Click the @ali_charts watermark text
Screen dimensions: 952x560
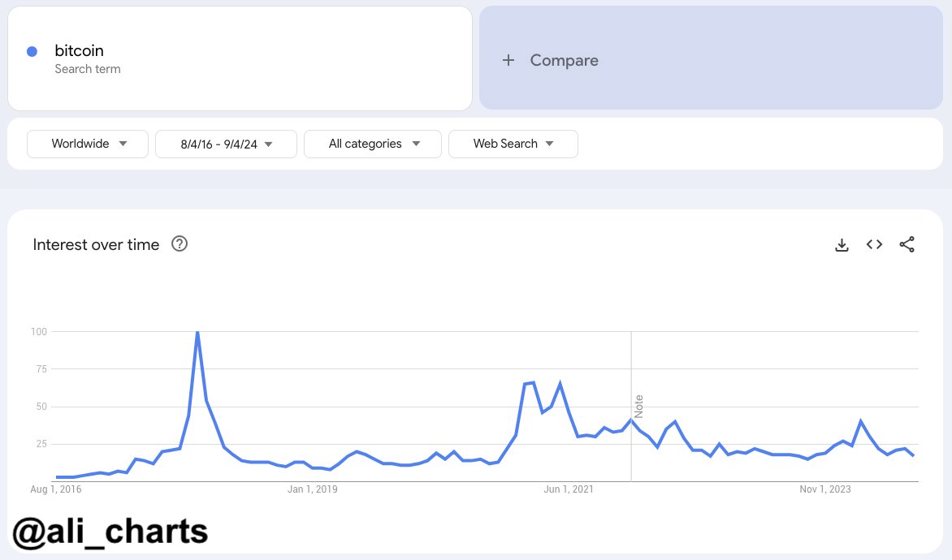110,532
